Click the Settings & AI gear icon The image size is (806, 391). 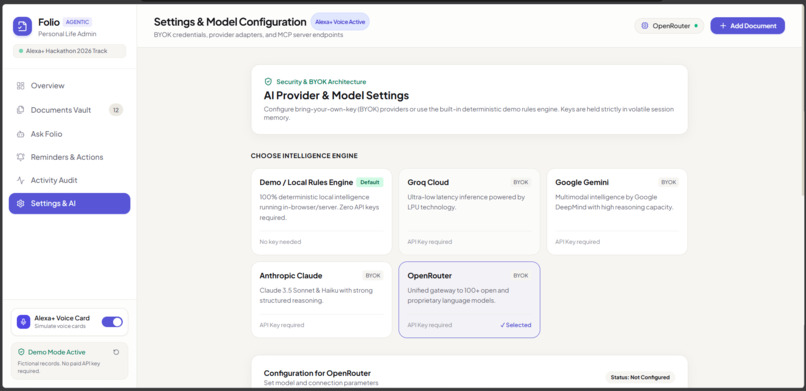click(x=21, y=203)
